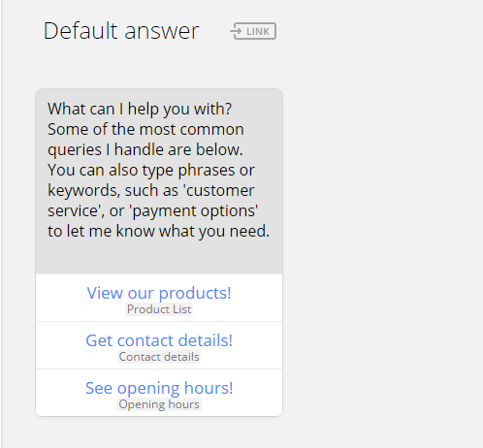Viewport: 483px width, 448px height.
Task: Click the 'Some of the most common' text line
Action: (145, 129)
